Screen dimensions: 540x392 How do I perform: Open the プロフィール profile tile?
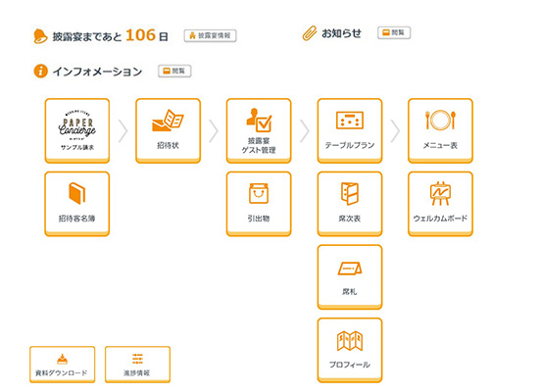point(350,350)
